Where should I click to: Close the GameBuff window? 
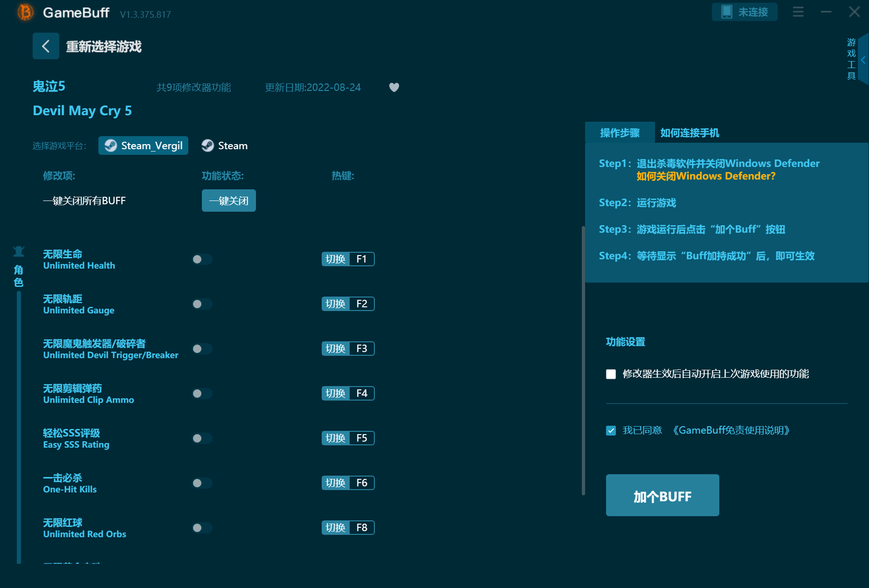pos(854,12)
